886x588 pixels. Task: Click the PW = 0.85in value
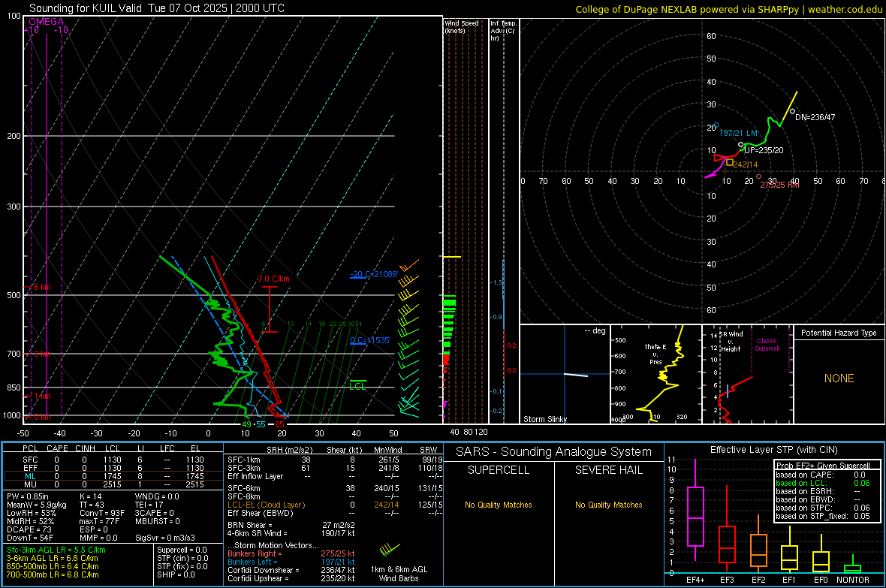[27, 496]
